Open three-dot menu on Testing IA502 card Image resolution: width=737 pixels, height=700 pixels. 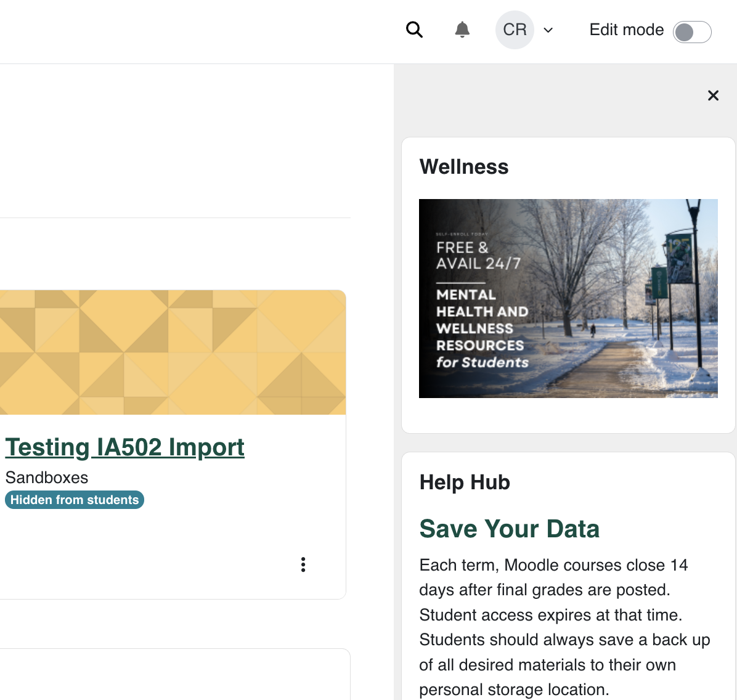(303, 564)
